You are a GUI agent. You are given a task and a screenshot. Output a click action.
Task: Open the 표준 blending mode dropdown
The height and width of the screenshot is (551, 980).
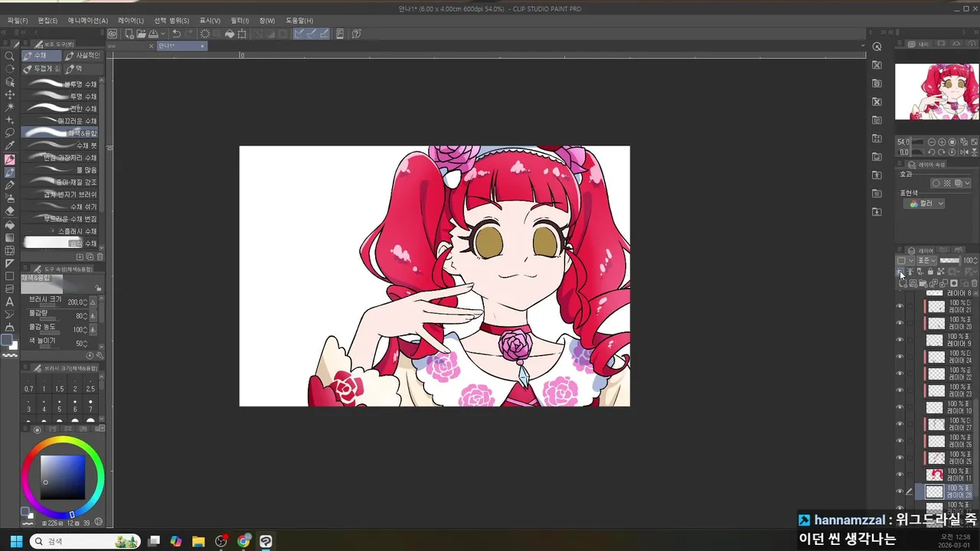tap(928, 260)
